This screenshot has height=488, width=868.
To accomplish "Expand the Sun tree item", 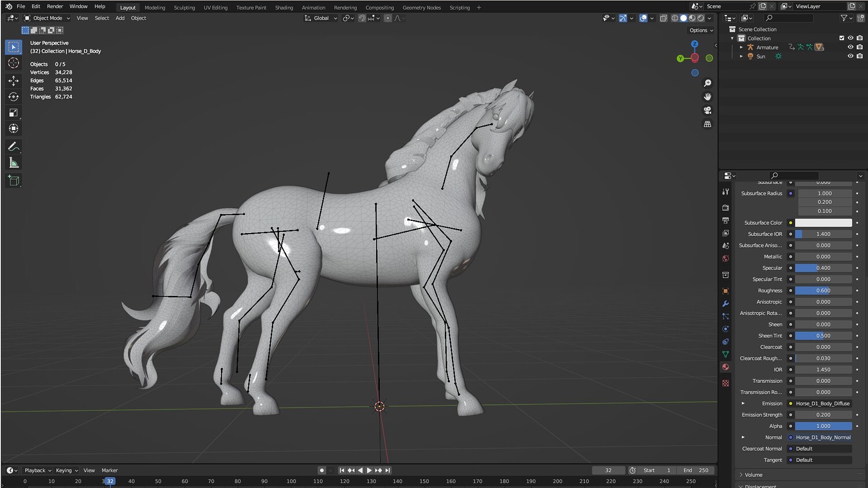I will pyautogui.click(x=741, y=56).
